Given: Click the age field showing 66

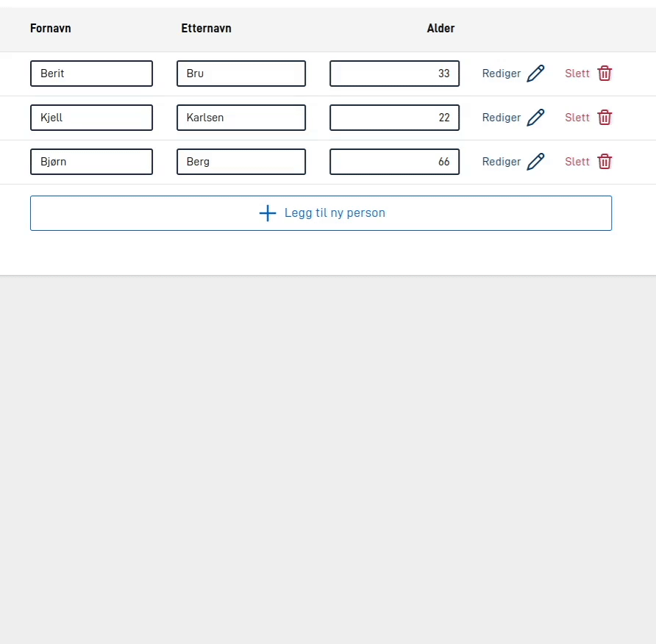Looking at the screenshot, I should [394, 162].
